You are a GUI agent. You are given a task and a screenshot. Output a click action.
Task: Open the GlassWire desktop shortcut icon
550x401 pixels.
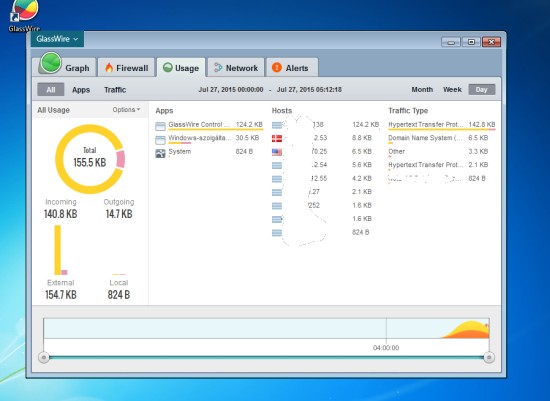click(x=24, y=11)
